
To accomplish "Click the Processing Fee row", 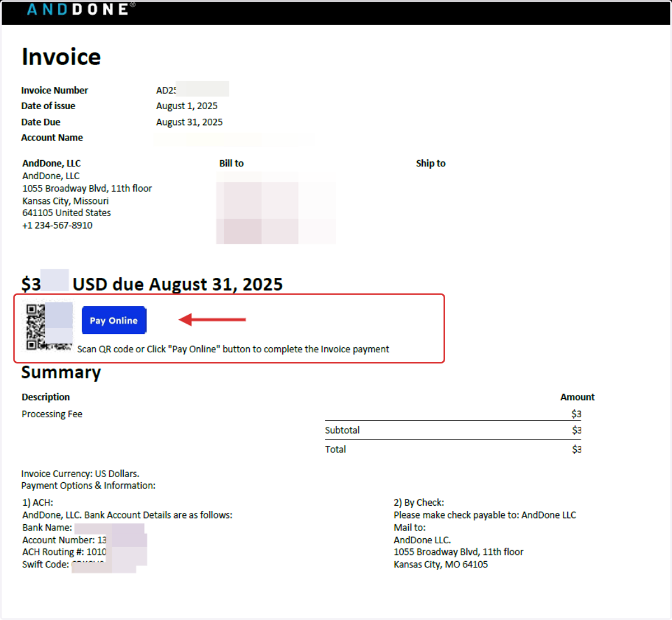I will [x=52, y=414].
